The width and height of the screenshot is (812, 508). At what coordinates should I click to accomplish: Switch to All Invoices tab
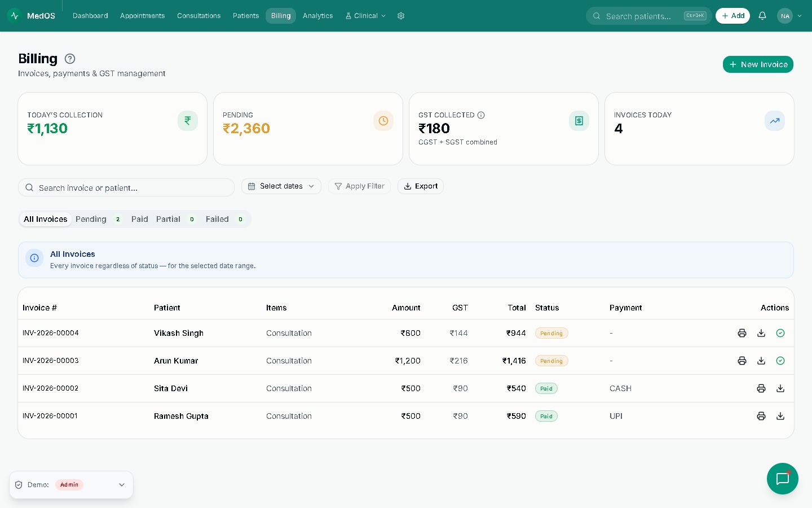tap(46, 219)
